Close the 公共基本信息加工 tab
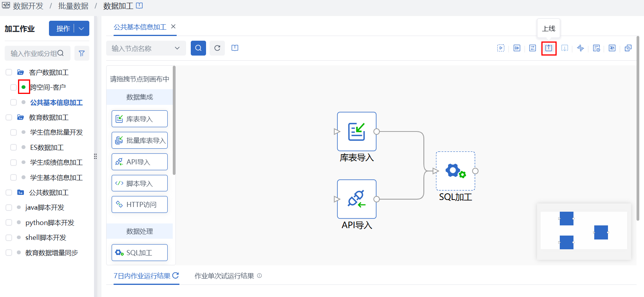Screen dimensions: 644x297 pos(173,27)
